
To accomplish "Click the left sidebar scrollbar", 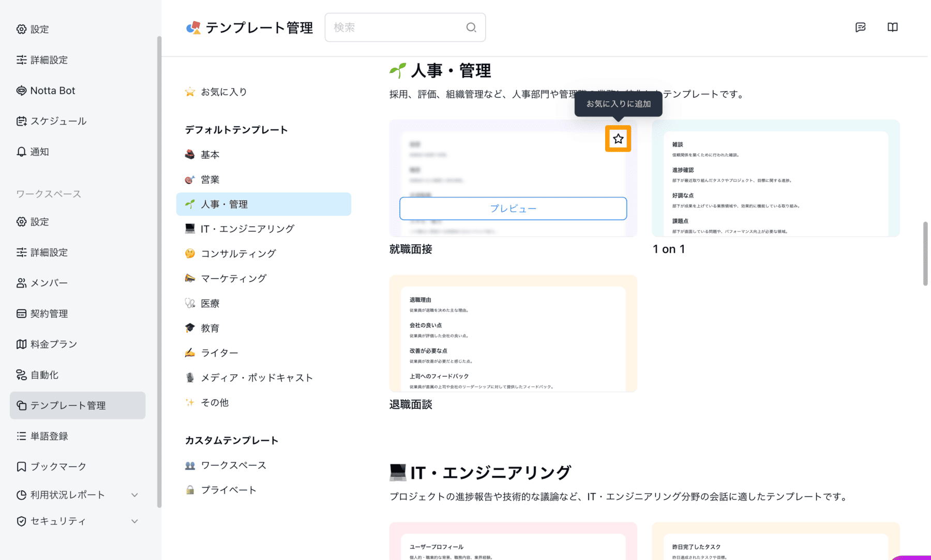I will click(x=159, y=271).
